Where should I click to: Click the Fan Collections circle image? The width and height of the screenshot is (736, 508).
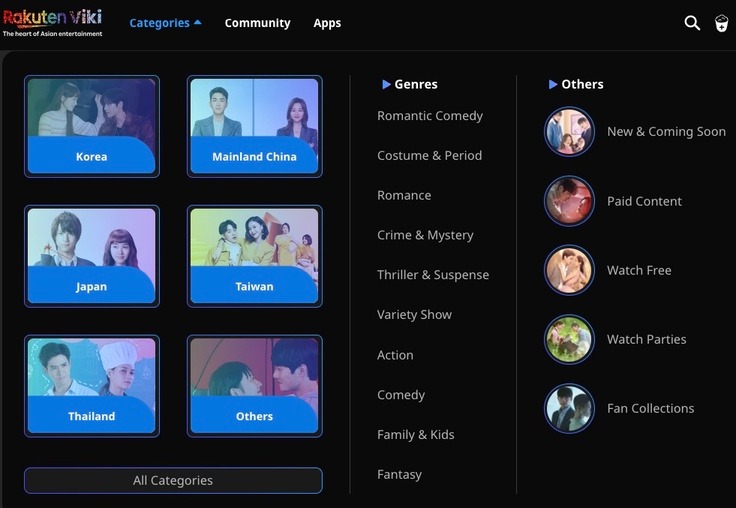coord(569,408)
